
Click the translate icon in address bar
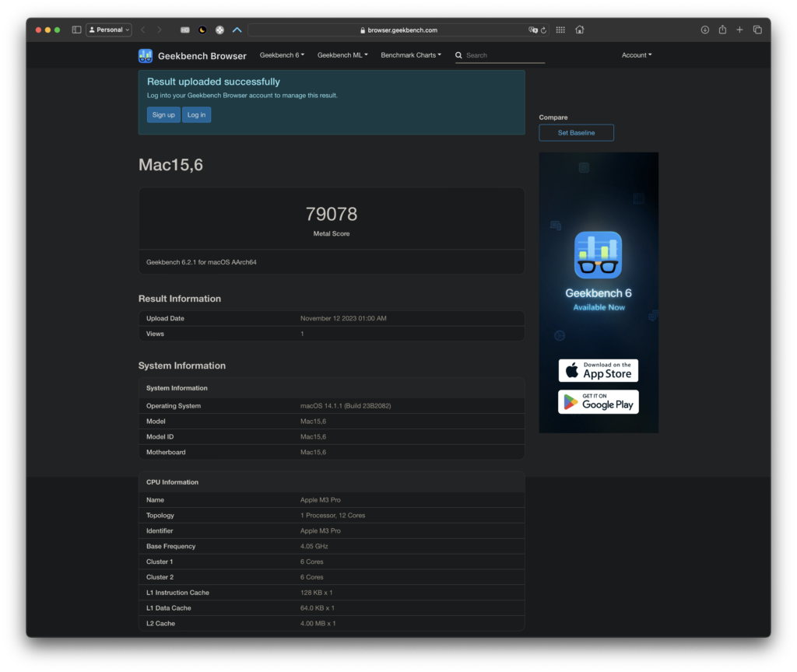coord(533,30)
